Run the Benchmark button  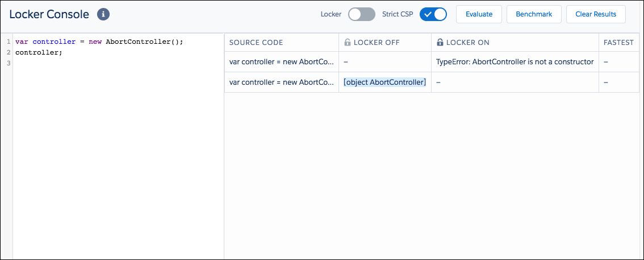coord(534,14)
